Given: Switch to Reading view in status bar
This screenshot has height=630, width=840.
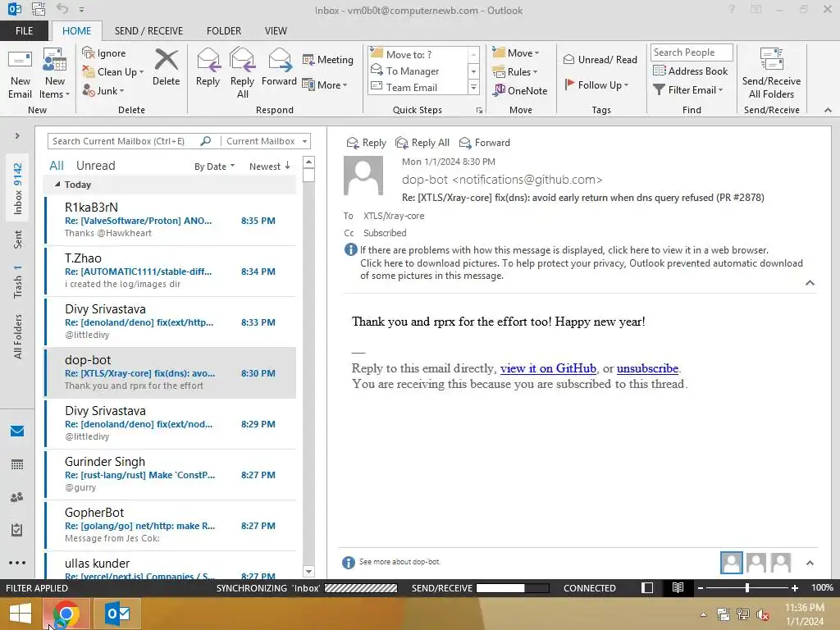Looking at the screenshot, I should coord(678,587).
